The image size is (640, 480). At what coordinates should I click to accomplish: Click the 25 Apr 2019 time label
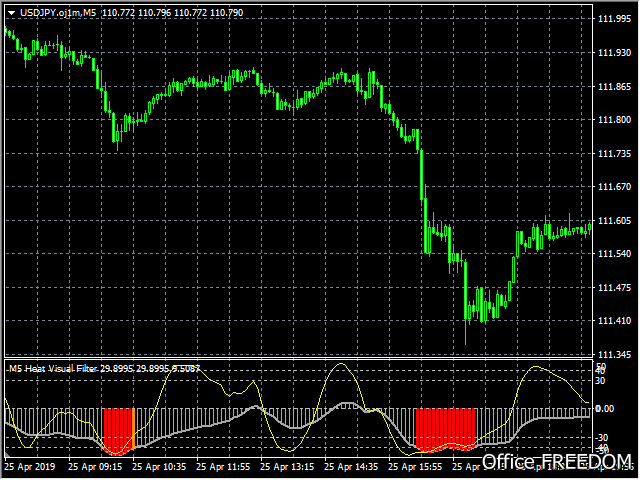pos(29,467)
